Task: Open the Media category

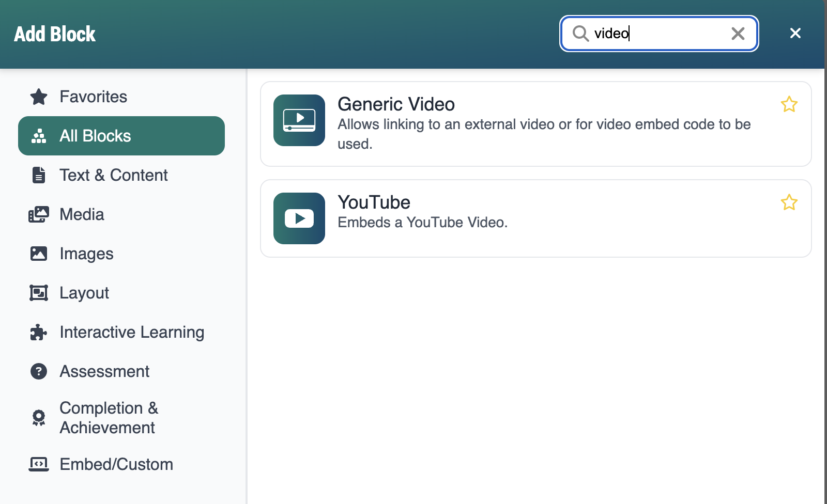Action: click(121, 214)
